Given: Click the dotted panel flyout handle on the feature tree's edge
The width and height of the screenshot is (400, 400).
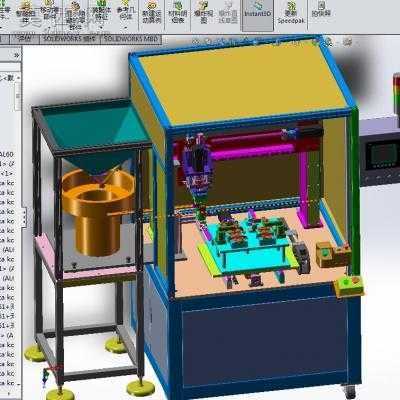Looking at the screenshot, I should point(24,217).
